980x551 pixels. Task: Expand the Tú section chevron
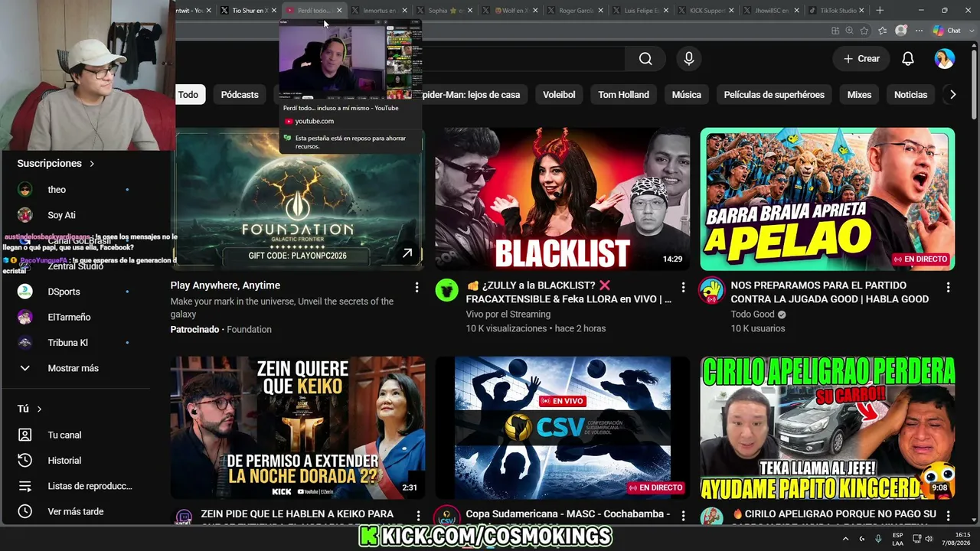39,409
